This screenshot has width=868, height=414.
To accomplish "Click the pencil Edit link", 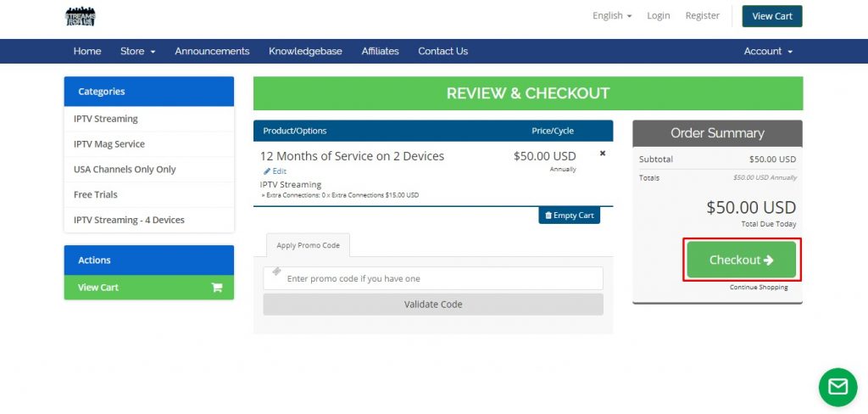I will (275, 171).
